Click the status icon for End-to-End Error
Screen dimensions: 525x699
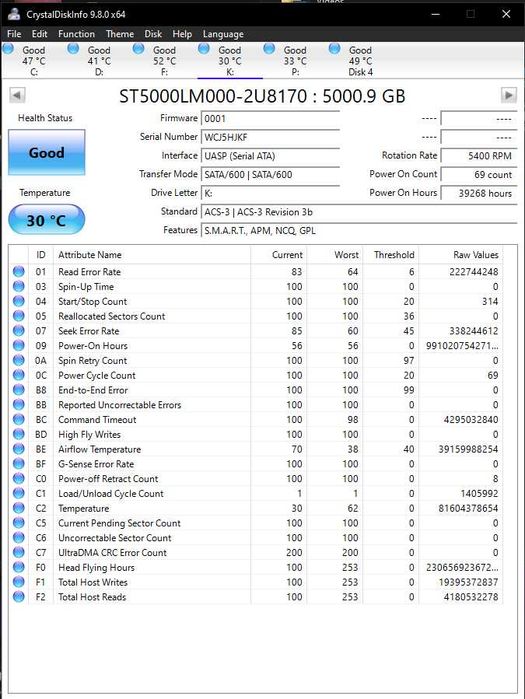(x=19, y=390)
